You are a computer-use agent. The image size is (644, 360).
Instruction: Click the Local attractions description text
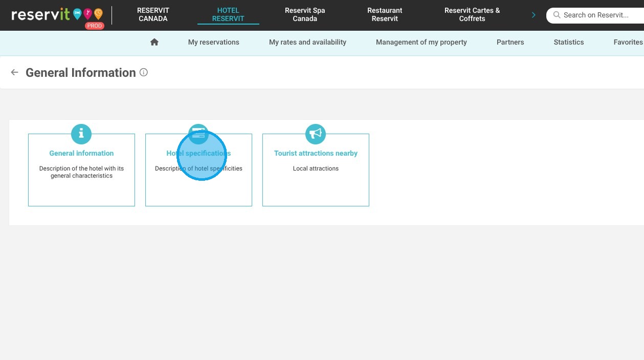click(316, 168)
